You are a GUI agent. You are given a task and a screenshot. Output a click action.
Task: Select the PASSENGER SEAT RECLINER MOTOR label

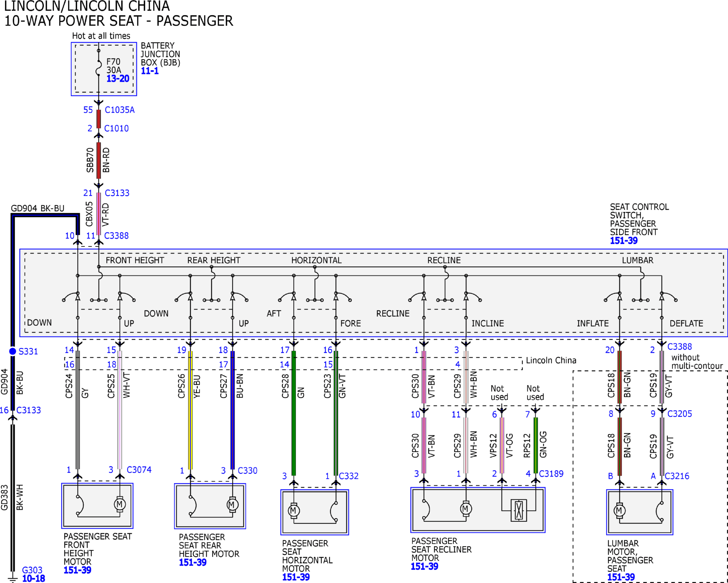(441, 549)
